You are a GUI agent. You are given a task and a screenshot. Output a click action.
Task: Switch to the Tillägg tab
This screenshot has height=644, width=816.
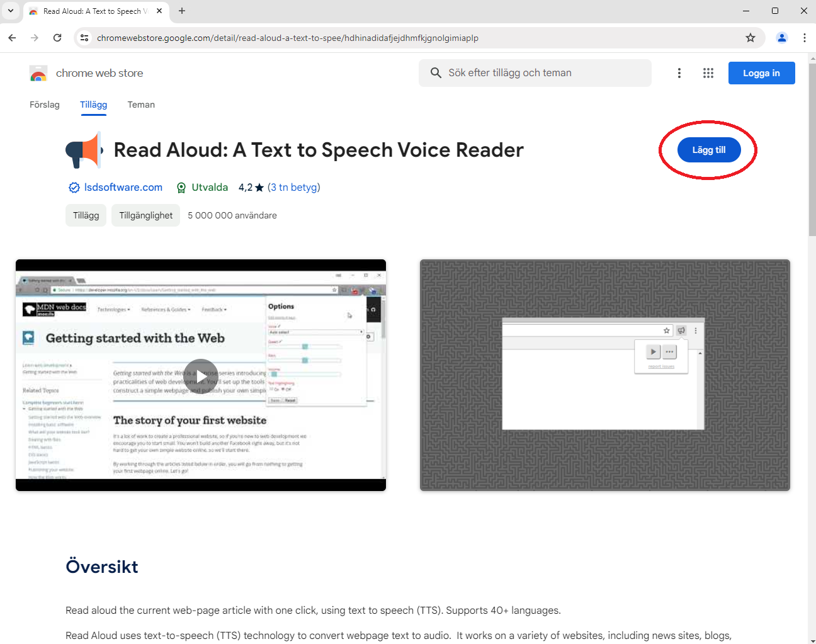(x=93, y=105)
